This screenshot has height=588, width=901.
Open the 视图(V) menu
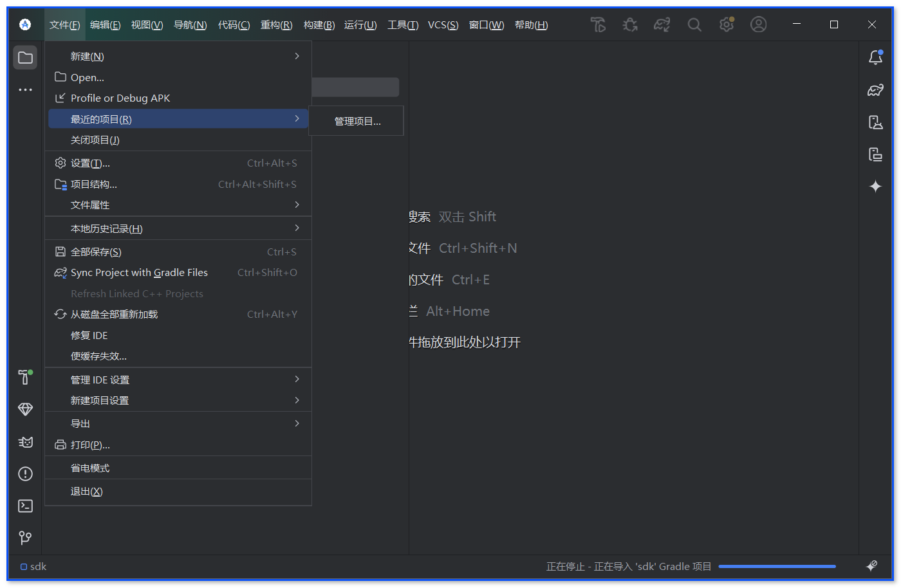pos(147,25)
